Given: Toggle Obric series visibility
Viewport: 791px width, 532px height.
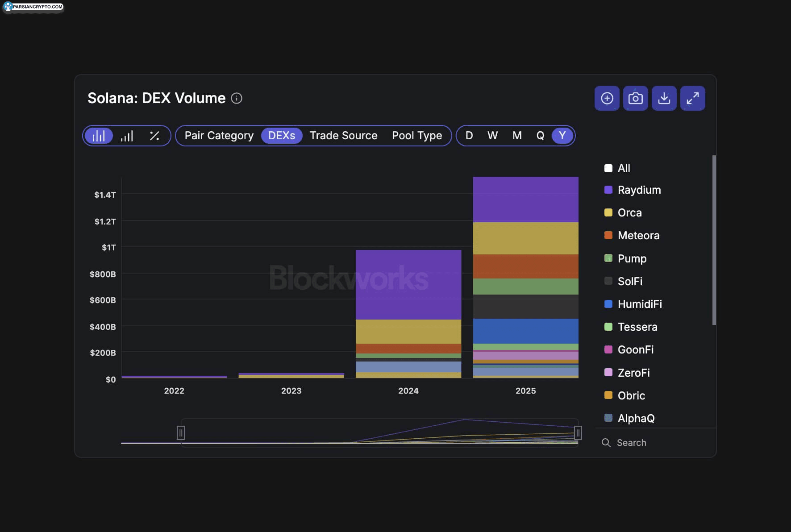Looking at the screenshot, I should (x=624, y=395).
